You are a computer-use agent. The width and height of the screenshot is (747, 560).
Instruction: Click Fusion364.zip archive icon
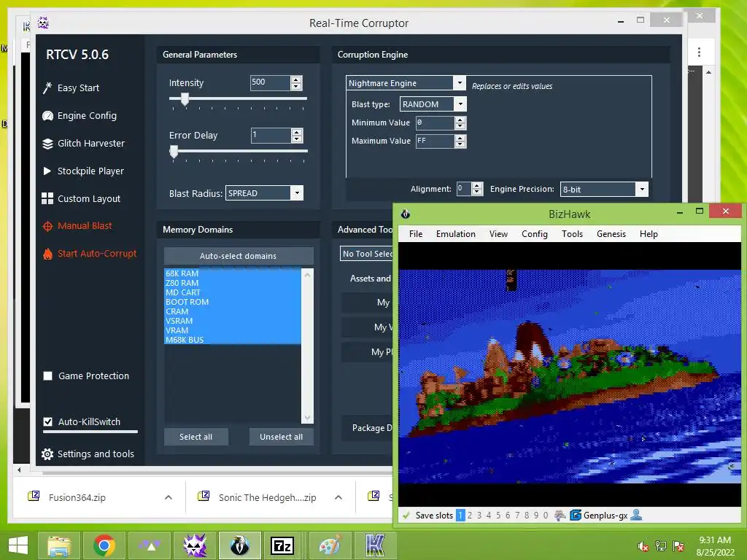pos(34,496)
